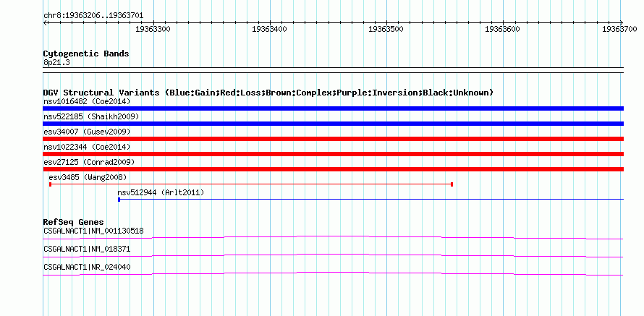Open variant label nsv522185 (Shaikh2009)

(91, 116)
